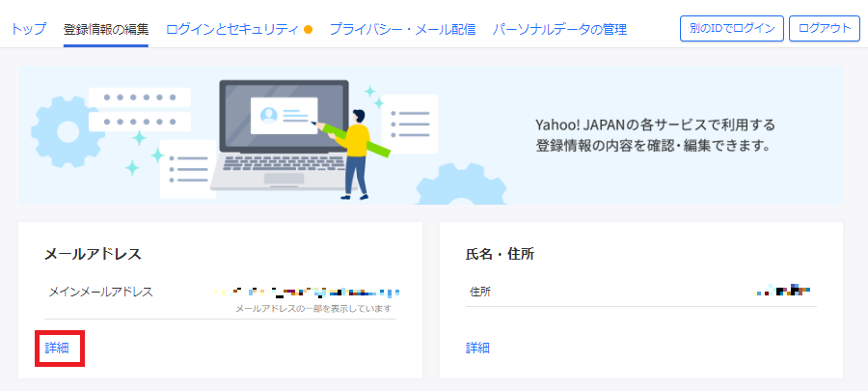Open プライバシー・メール配信 tab
Screen dimensions: 868x391
401,29
